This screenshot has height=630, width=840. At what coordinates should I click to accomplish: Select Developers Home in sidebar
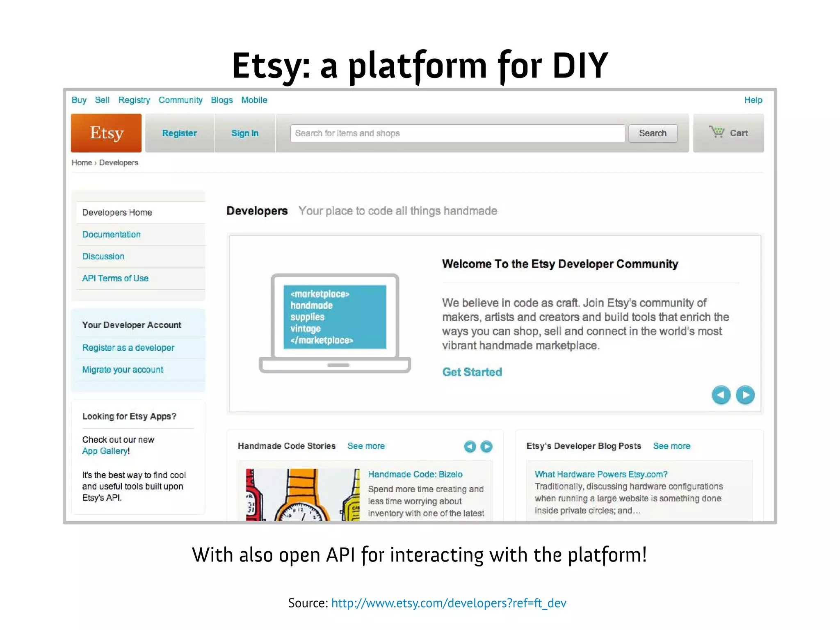[140, 212]
